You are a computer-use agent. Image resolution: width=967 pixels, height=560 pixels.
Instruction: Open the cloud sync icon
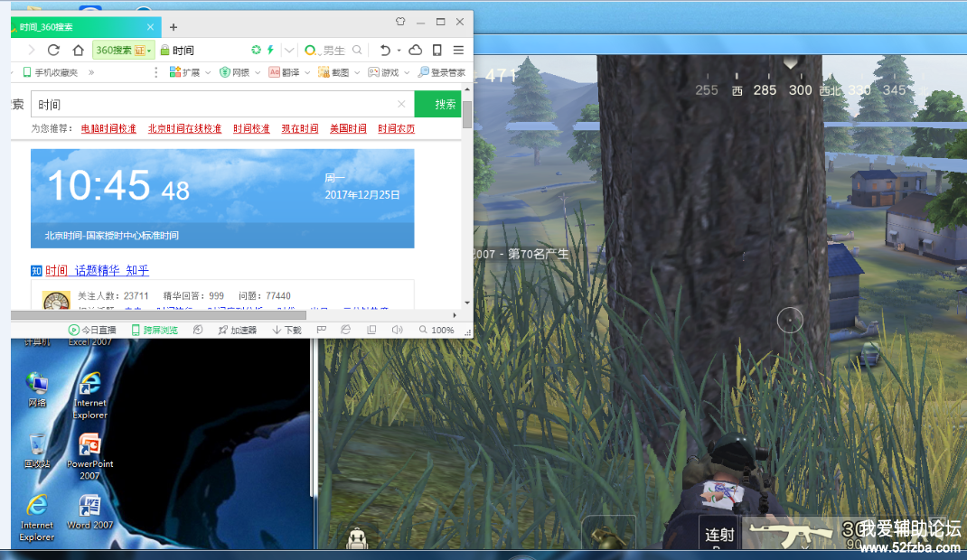(416, 50)
